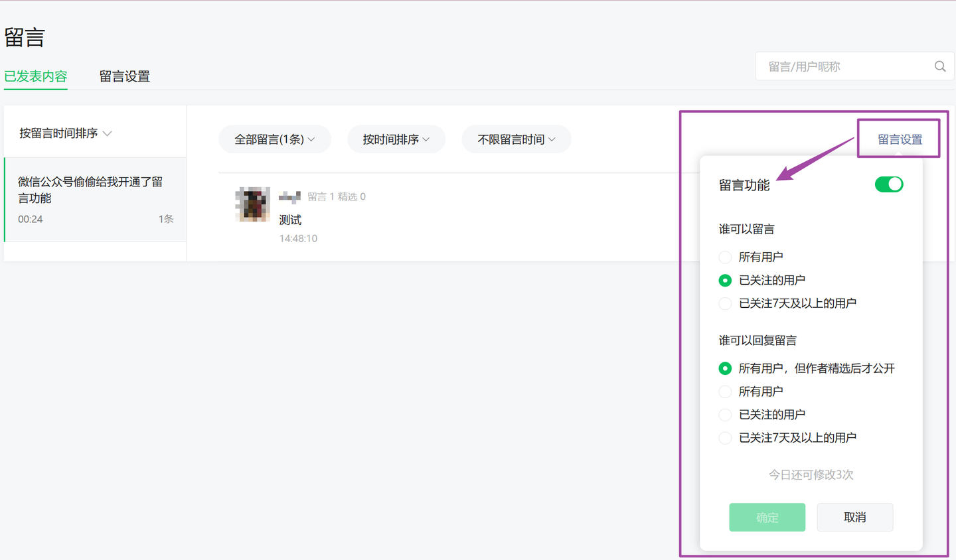The image size is (956, 560).
Task: Toggle the 留言功能 switch off
Action: click(888, 184)
